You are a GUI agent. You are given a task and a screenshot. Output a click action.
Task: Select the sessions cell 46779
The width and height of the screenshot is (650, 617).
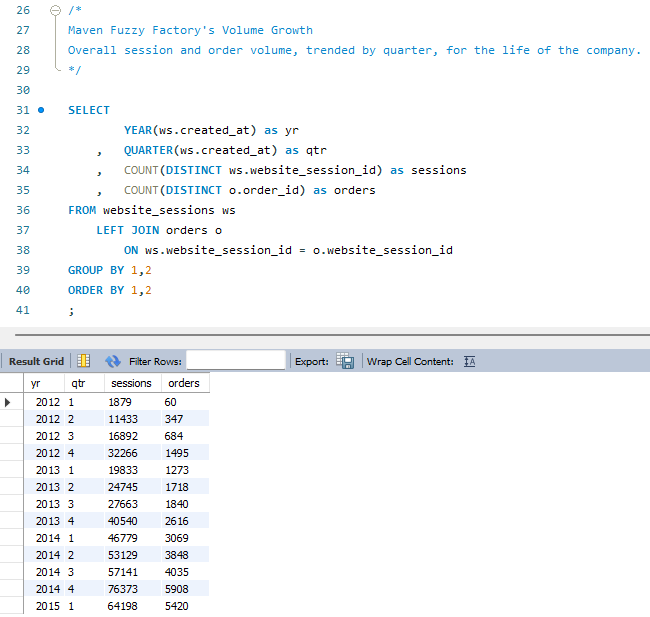pyautogui.click(x=132, y=538)
